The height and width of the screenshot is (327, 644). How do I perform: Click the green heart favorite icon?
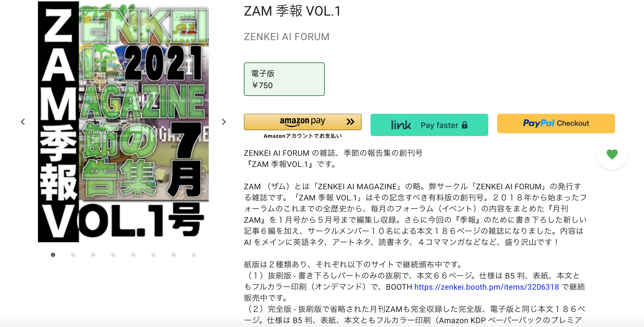coord(612,154)
